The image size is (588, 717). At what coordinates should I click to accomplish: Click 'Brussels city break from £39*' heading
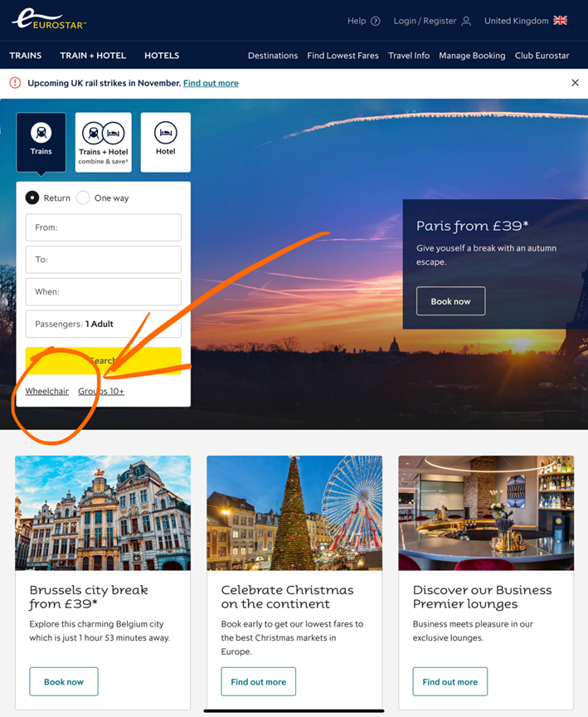[89, 597]
